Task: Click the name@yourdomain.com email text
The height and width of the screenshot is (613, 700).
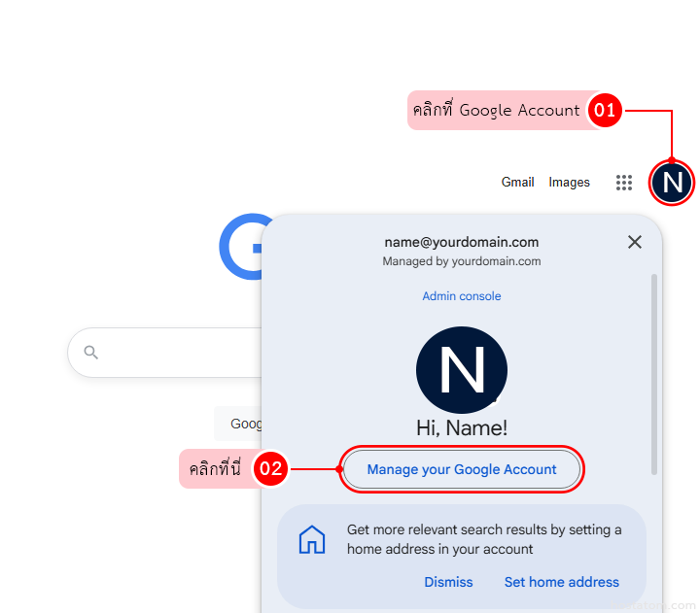Action: (462, 242)
